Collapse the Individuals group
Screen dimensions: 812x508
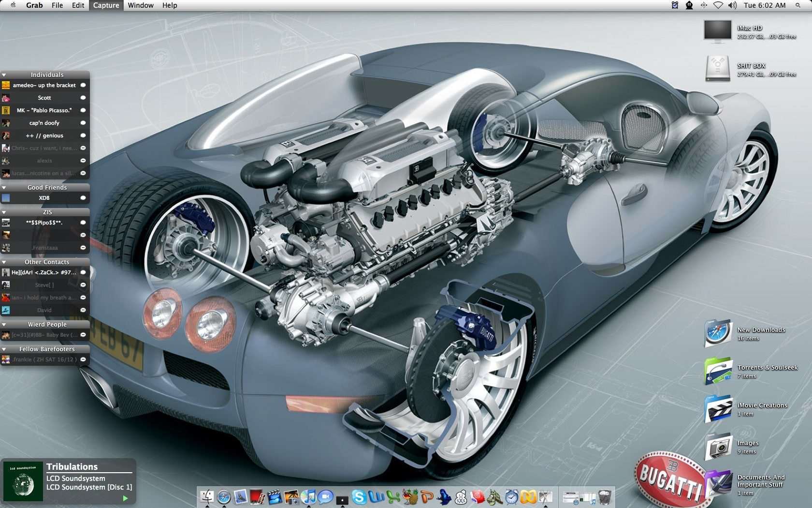tap(4, 75)
